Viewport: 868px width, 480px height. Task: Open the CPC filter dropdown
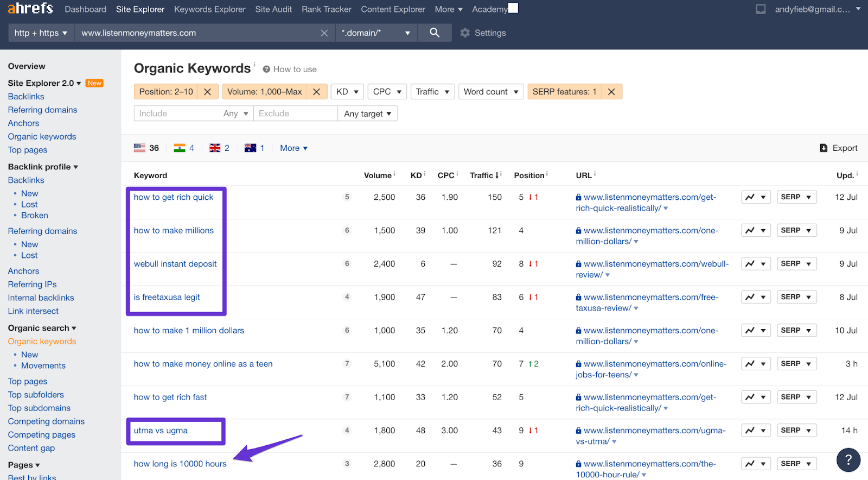point(387,92)
